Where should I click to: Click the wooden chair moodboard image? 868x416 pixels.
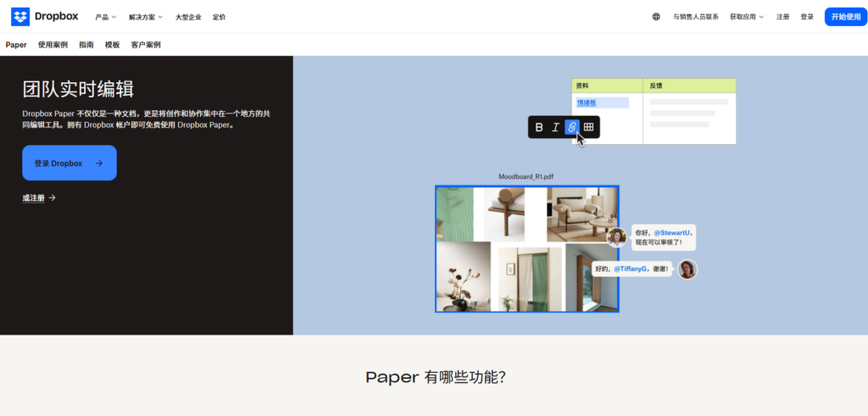coord(504,214)
